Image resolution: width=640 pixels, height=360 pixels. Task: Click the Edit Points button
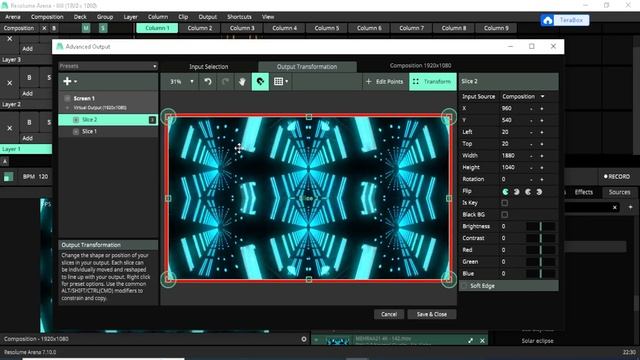(x=385, y=82)
